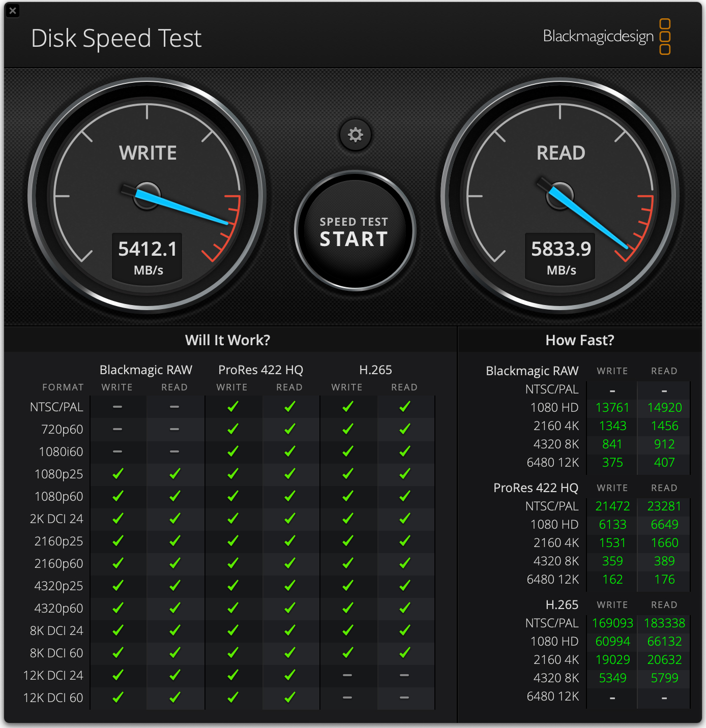Click the Disk Speed Test title

(116, 39)
